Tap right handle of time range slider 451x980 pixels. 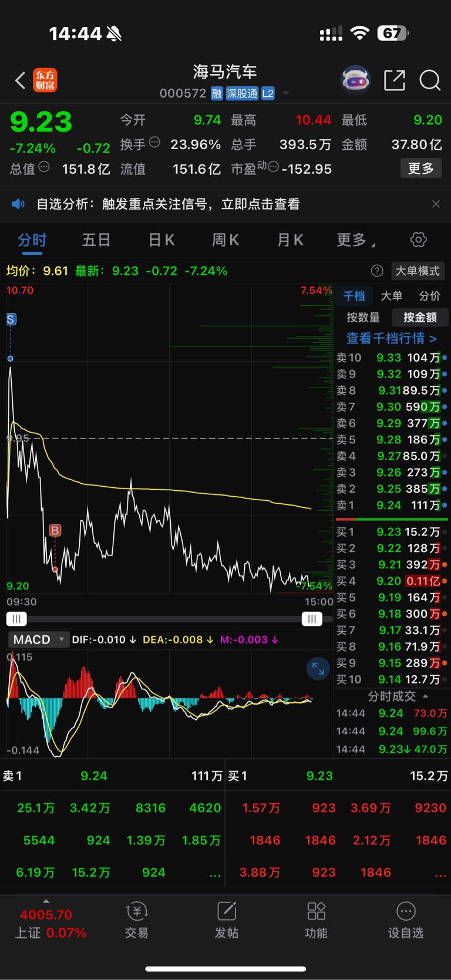312,619
